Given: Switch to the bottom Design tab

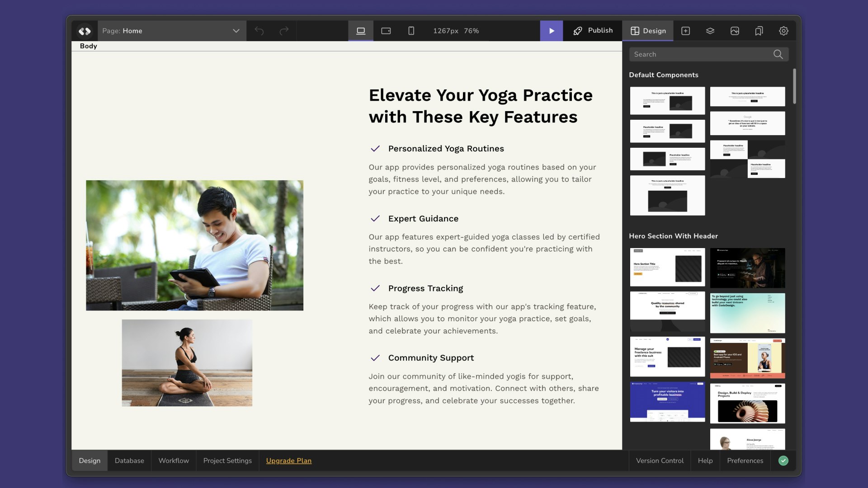Looking at the screenshot, I should [x=90, y=460].
